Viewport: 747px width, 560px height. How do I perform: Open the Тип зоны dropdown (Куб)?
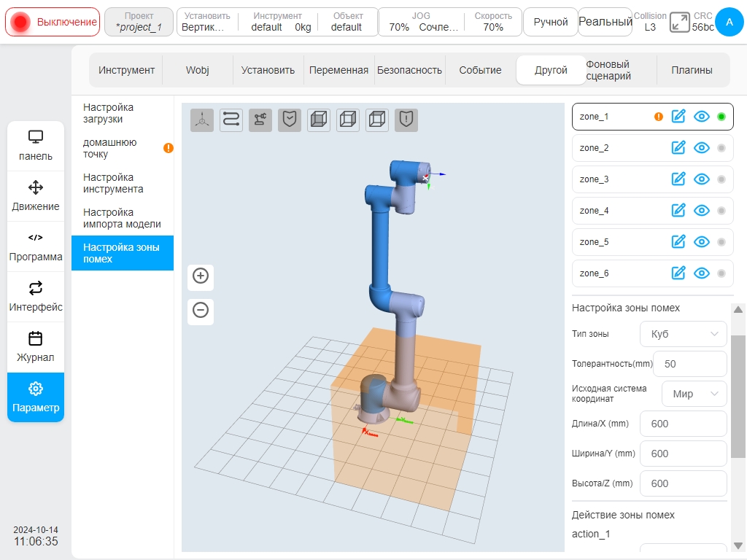pyautogui.click(x=683, y=334)
